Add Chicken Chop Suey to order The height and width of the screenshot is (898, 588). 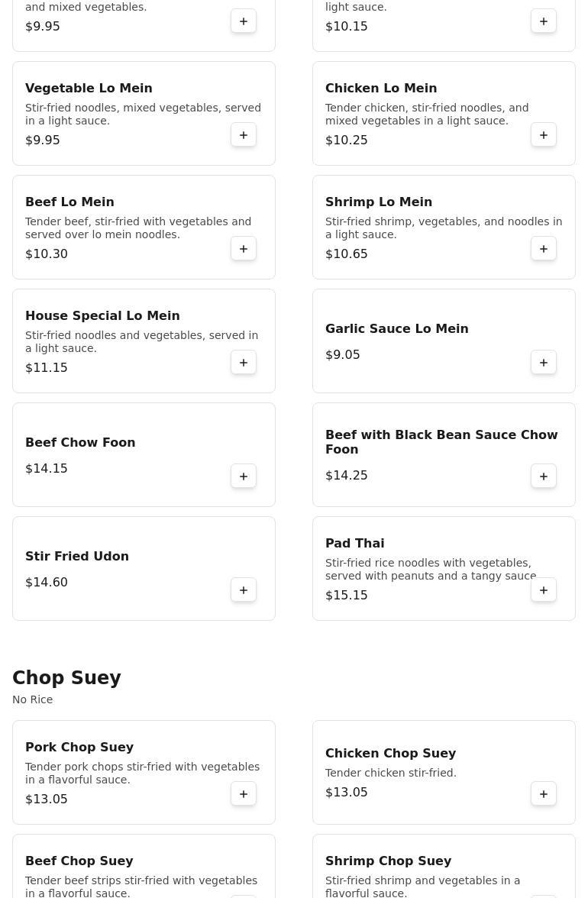[x=544, y=794]
